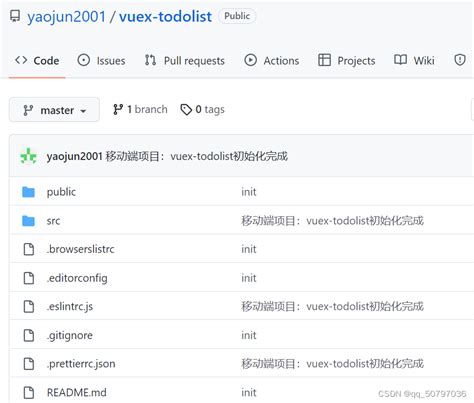The image size is (474, 403).
Task: Click the Public visibility badge
Action: 237,16
